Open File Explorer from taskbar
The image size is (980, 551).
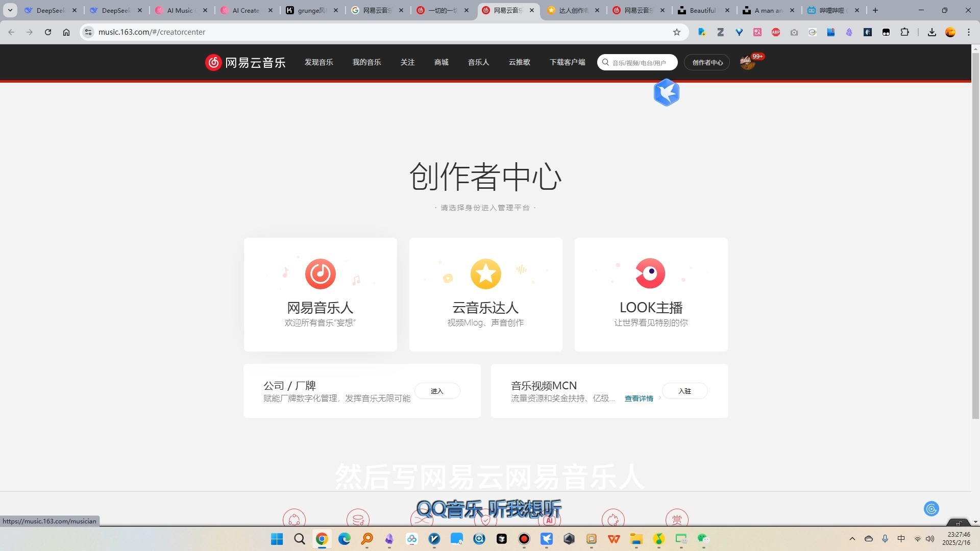coord(636,539)
